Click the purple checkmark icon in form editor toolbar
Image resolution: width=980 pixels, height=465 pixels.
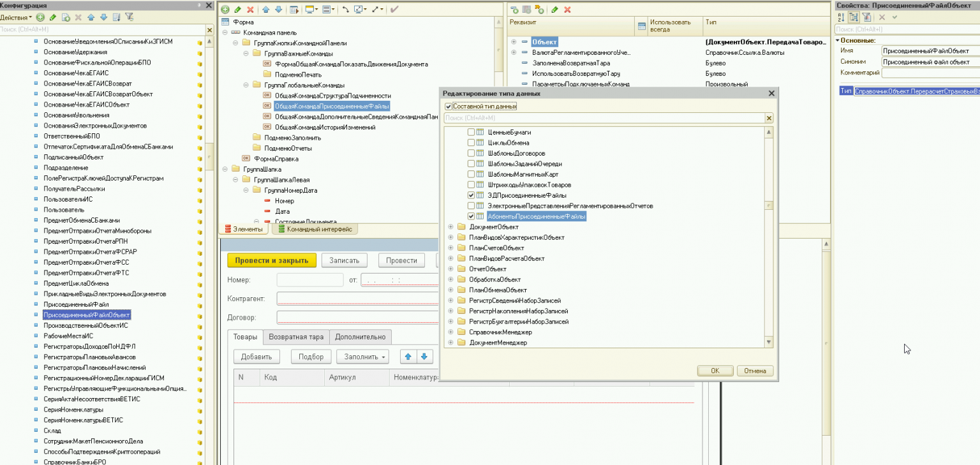[394, 10]
